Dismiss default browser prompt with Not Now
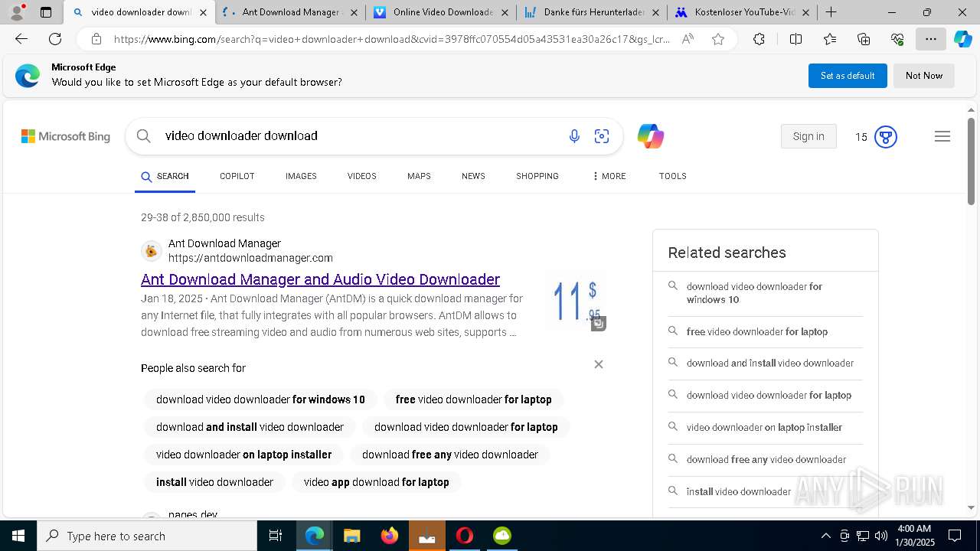The width and height of the screenshot is (980, 551). click(924, 76)
